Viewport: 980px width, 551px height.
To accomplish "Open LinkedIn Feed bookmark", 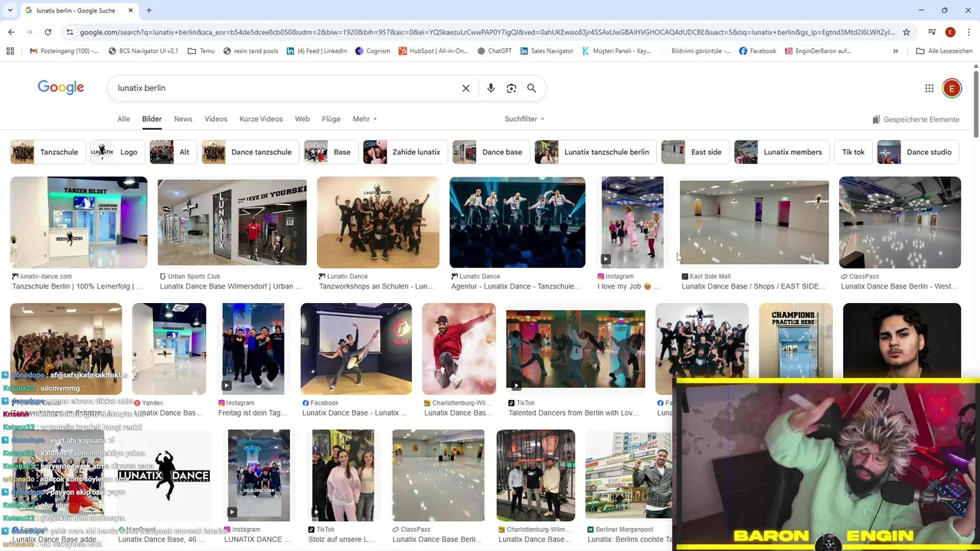I will (316, 51).
